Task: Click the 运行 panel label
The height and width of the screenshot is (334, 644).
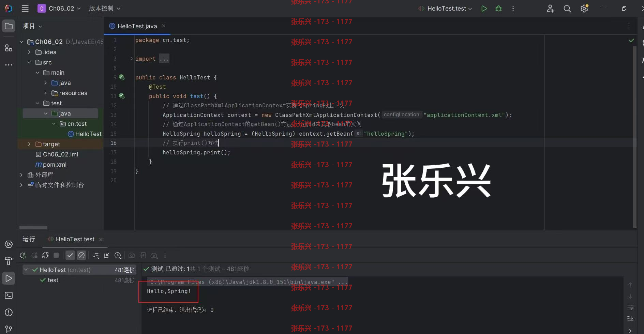Action: pyautogui.click(x=29, y=239)
